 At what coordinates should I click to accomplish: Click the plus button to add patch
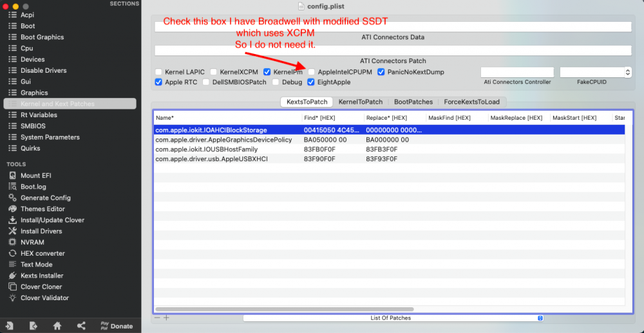coord(166,318)
